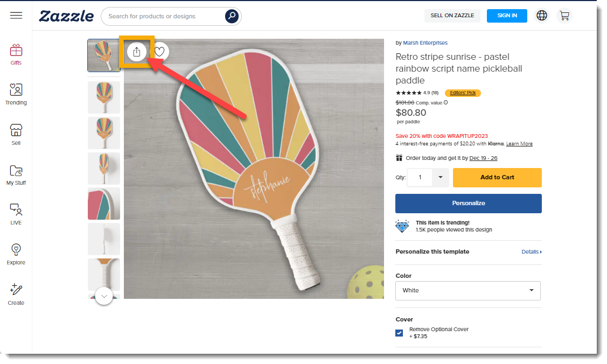Open the hamburger menu
This screenshot has width=607, height=364.
click(16, 16)
